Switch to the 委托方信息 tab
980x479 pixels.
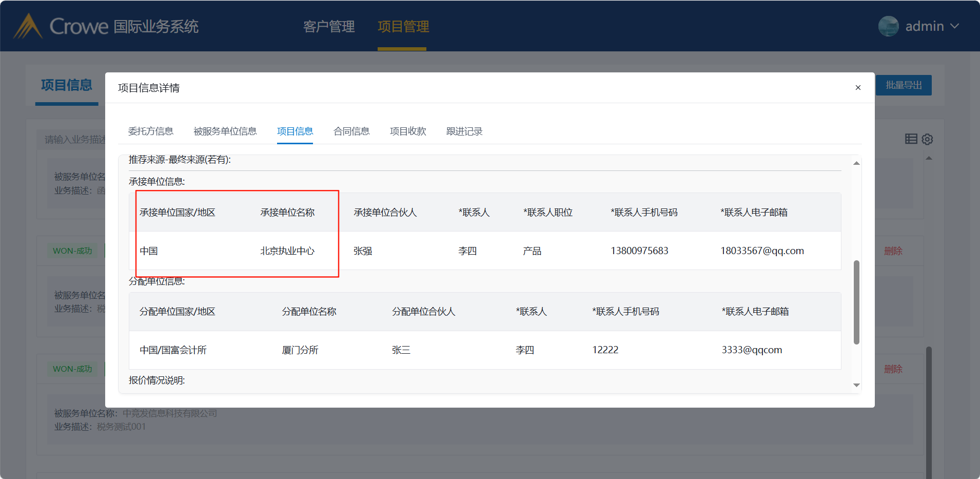click(150, 131)
